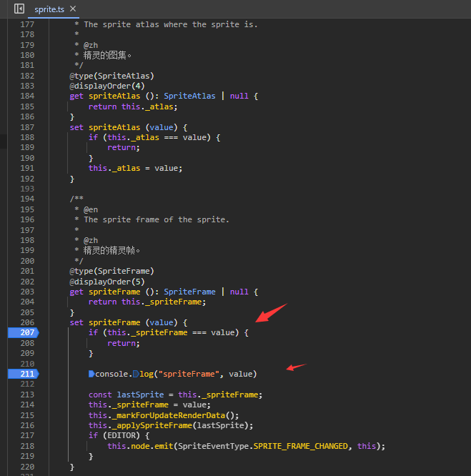Click '@zh' tag on line 198
Viewport: 471px width, 476px height.
[x=91, y=240]
